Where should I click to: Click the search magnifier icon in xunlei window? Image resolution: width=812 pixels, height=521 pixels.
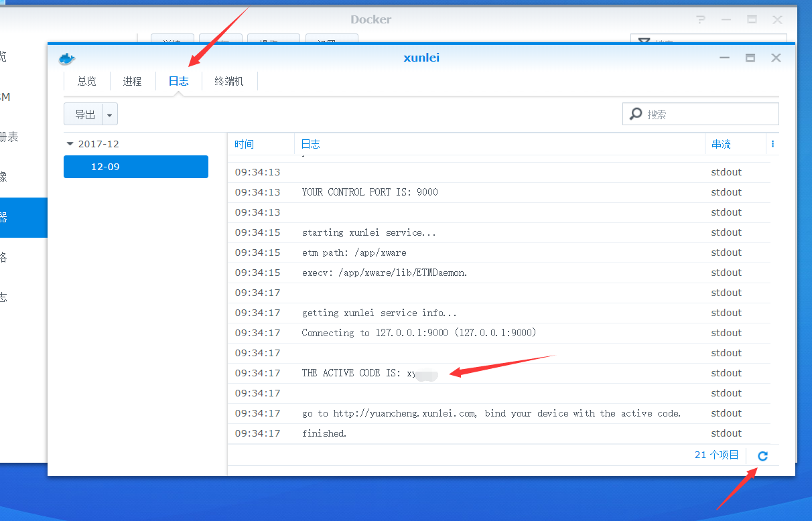click(636, 114)
